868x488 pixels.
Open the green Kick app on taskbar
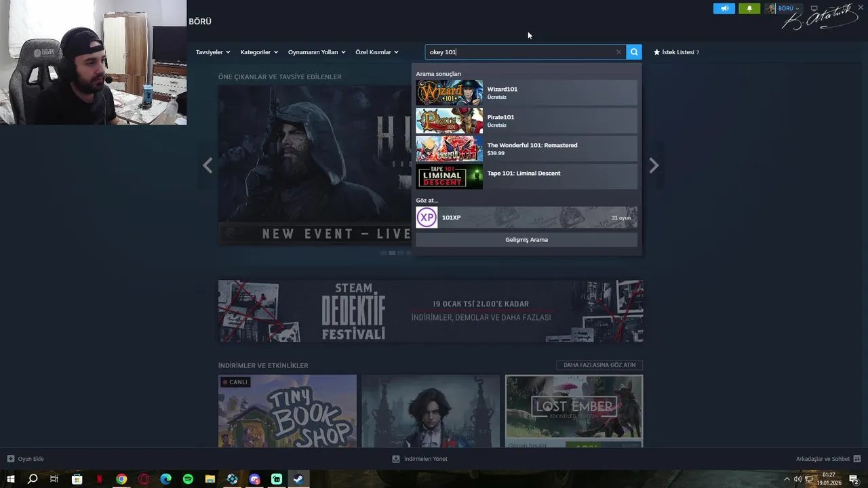click(x=277, y=479)
